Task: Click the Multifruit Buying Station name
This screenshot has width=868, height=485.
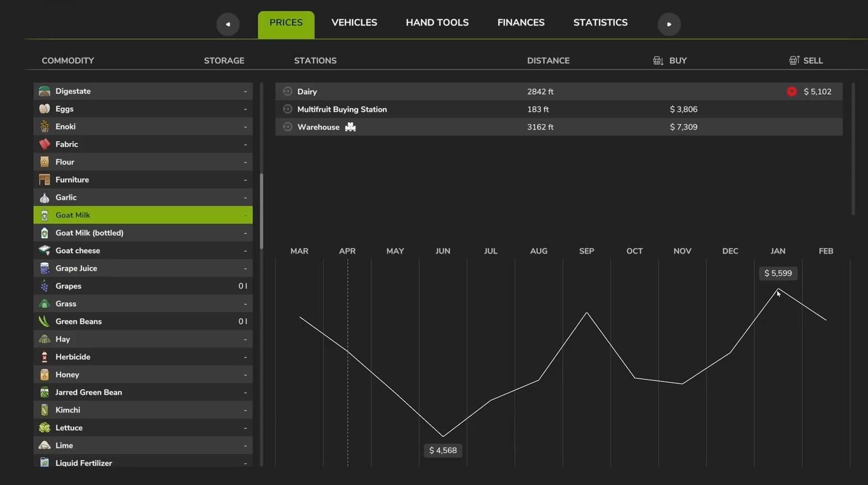Action: click(342, 110)
